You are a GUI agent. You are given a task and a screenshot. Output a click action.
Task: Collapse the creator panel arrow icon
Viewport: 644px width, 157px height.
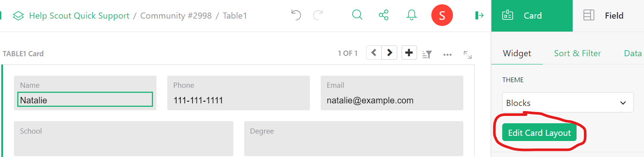coord(479,16)
